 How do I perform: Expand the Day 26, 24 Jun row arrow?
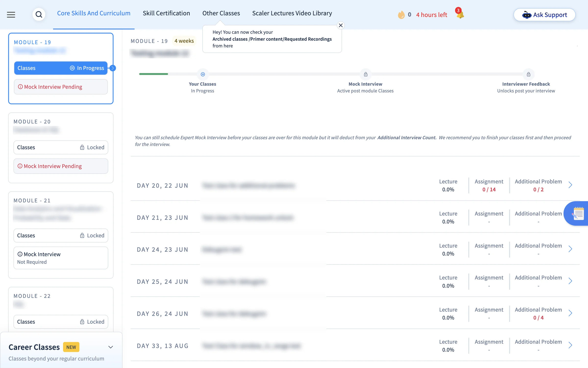click(570, 313)
